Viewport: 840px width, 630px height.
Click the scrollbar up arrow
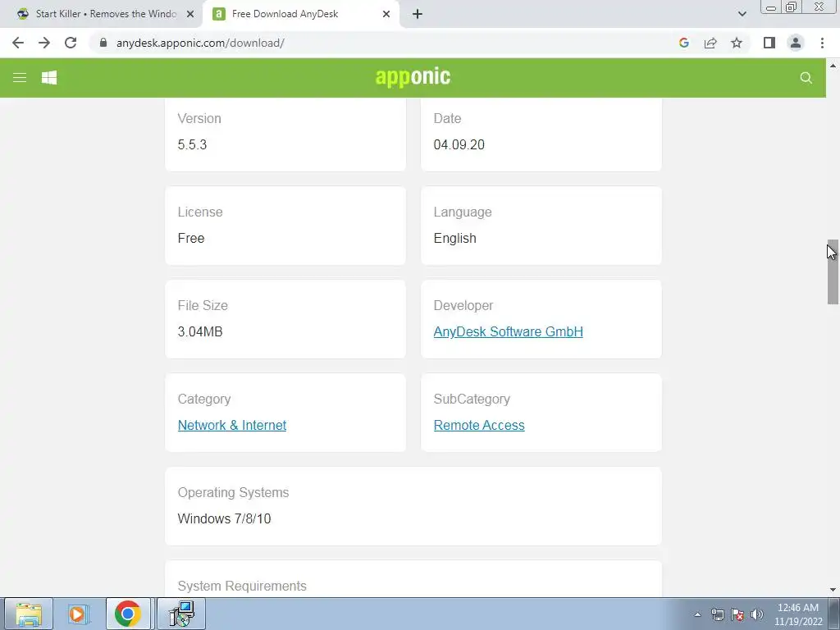[x=833, y=66]
